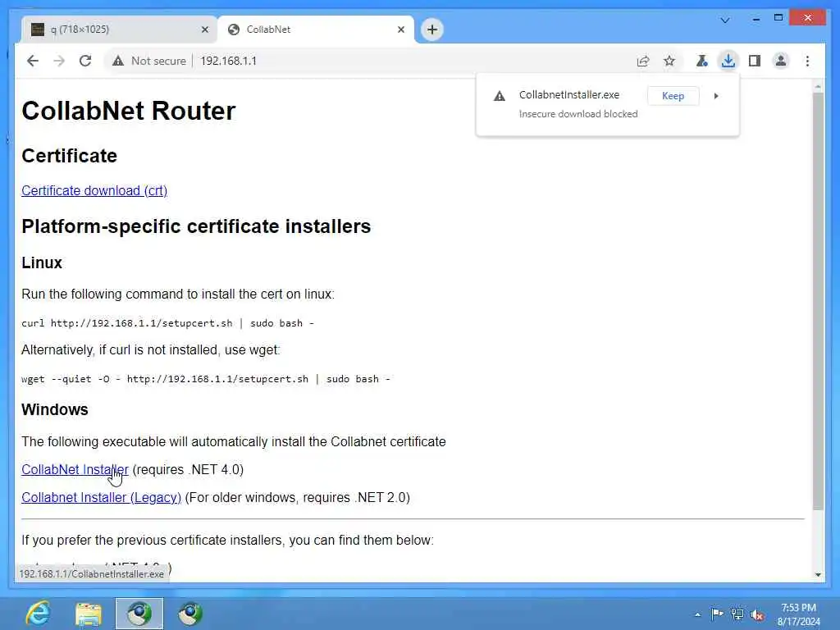This screenshot has width=840, height=630.
Task: Open the tab search chevron
Action: point(725,21)
